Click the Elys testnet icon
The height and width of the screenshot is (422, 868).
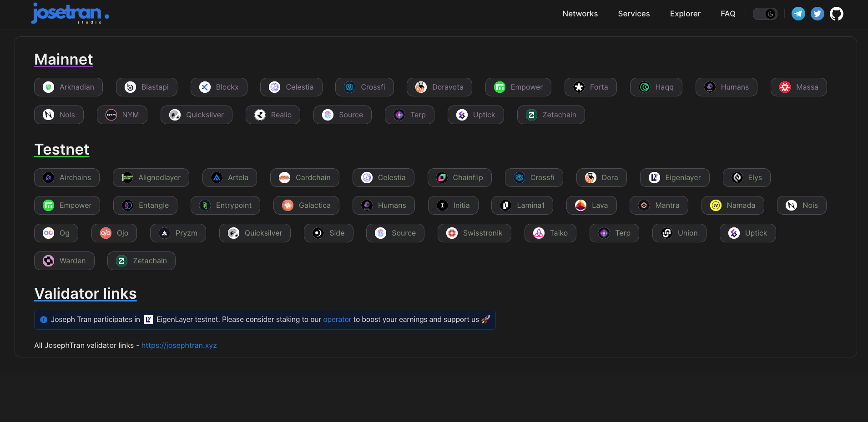coord(737,177)
